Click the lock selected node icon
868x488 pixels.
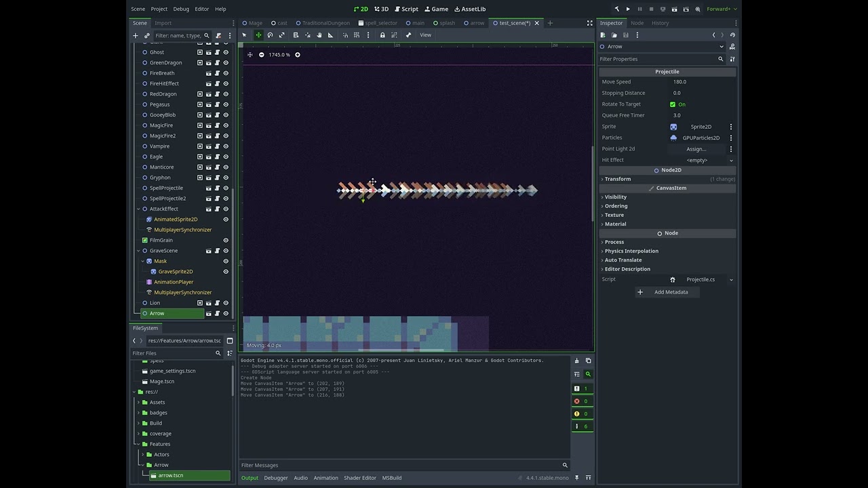tap(382, 35)
